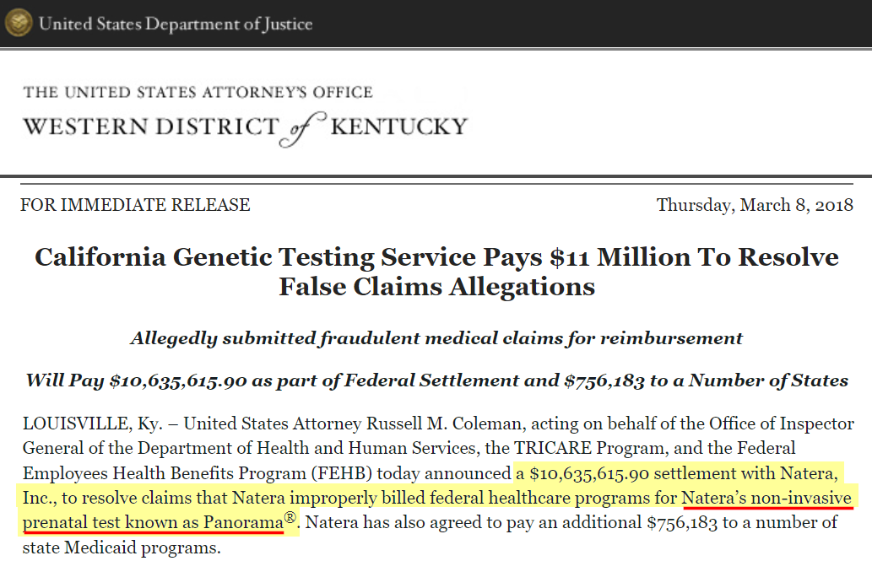Click the date Thursday, March 8, 2018

click(755, 204)
